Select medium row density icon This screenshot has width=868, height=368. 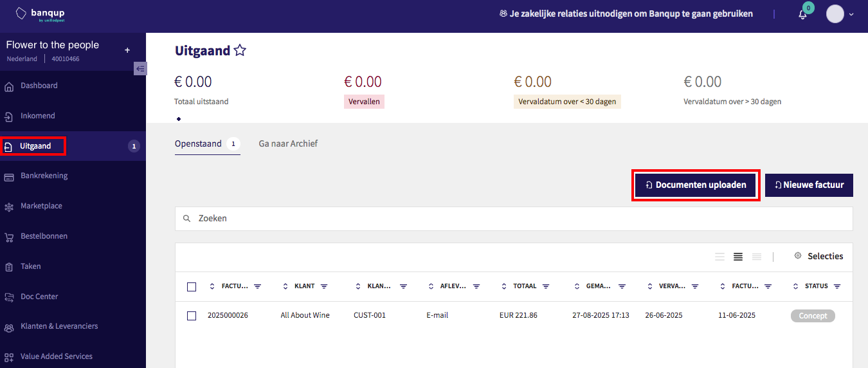(x=738, y=257)
